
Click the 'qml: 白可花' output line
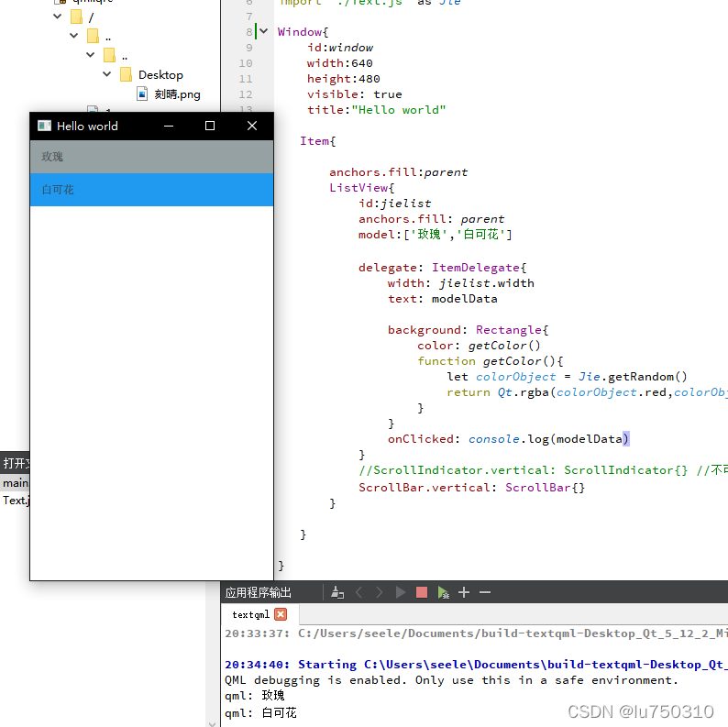pos(260,712)
